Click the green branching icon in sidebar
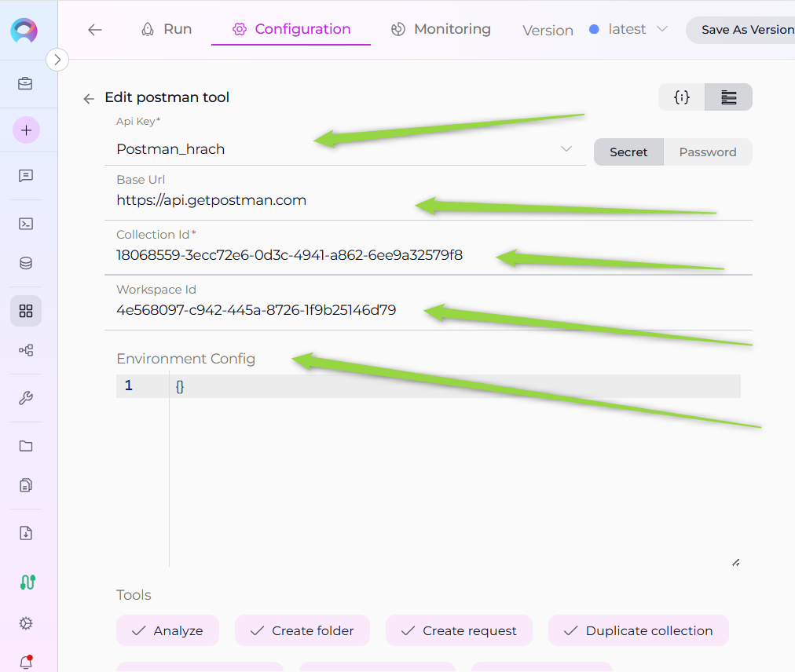This screenshot has width=795, height=672. (x=27, y=583)
